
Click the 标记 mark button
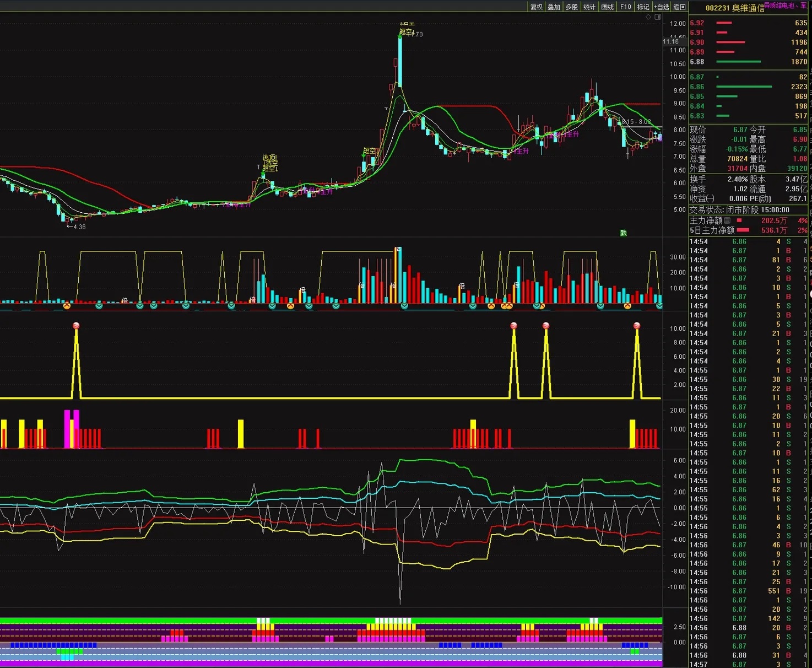coord(643,7)
